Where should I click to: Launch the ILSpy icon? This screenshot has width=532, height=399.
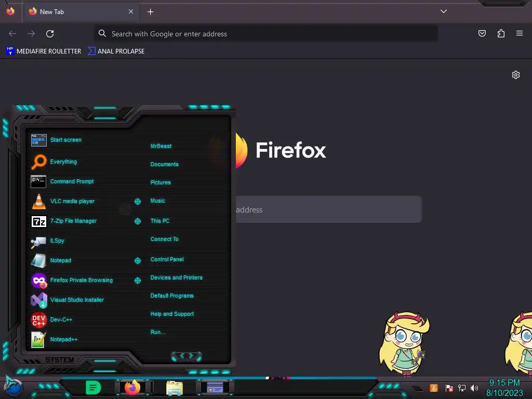tap(38, 241)
